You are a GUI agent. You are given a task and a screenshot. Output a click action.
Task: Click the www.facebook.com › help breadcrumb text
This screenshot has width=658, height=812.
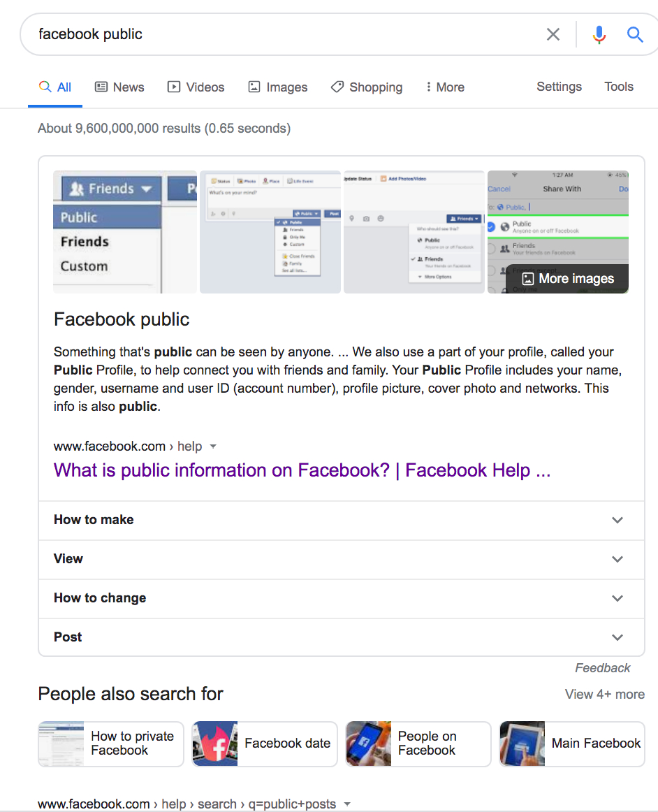pos(128,447)
